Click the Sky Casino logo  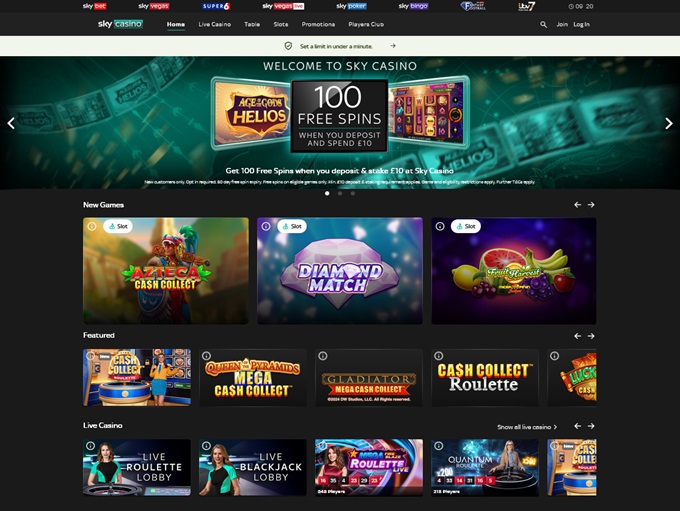point(120,24)
